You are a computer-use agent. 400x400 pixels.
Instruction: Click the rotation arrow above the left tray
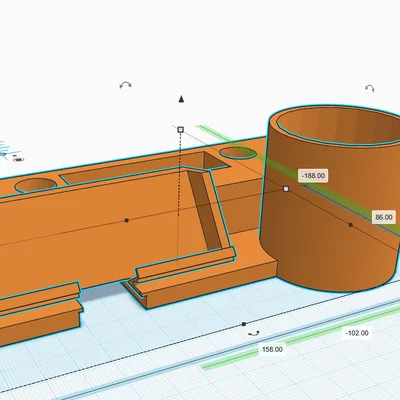(125, 85)
